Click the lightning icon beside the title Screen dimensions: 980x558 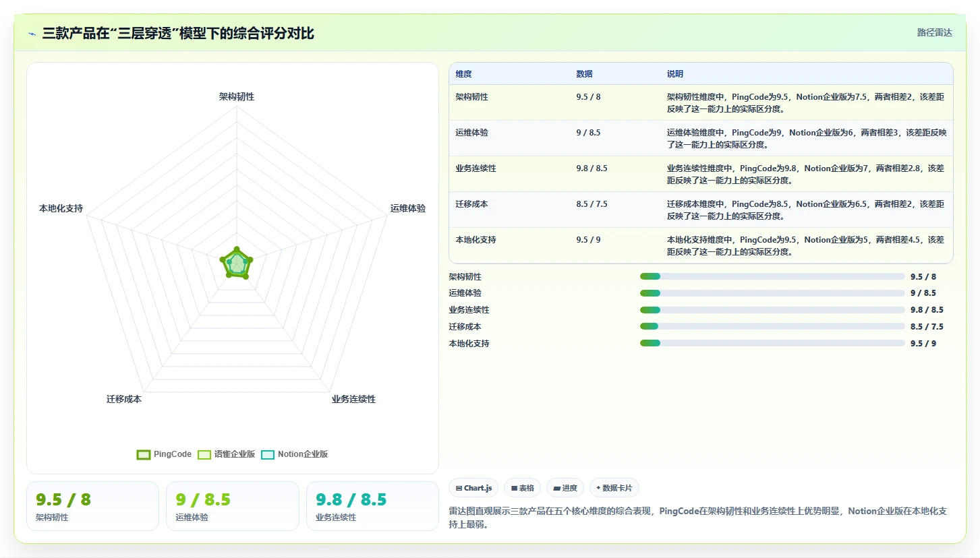(x=32, y=34)
